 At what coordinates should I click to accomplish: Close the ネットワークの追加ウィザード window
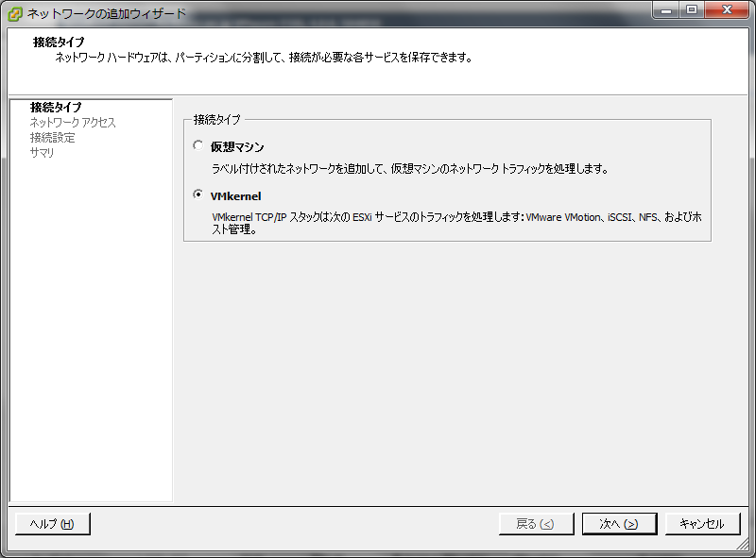pyautogui.click(x=727, y=10)
